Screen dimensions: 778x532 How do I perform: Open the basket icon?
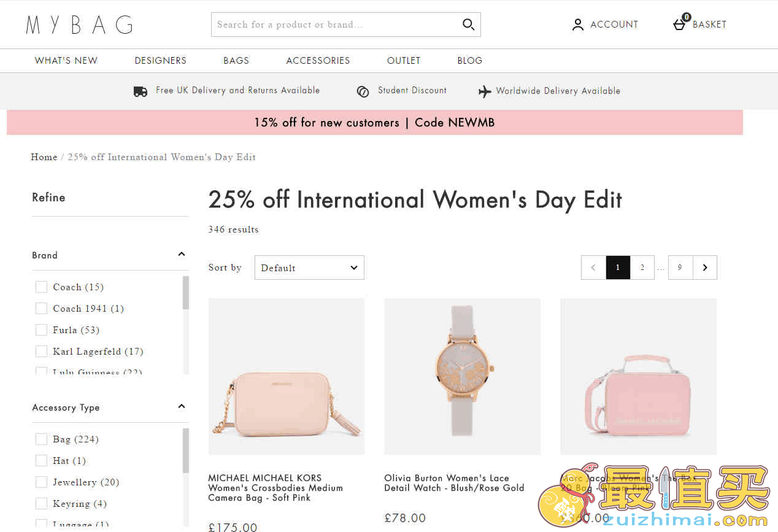coord(679,24)
